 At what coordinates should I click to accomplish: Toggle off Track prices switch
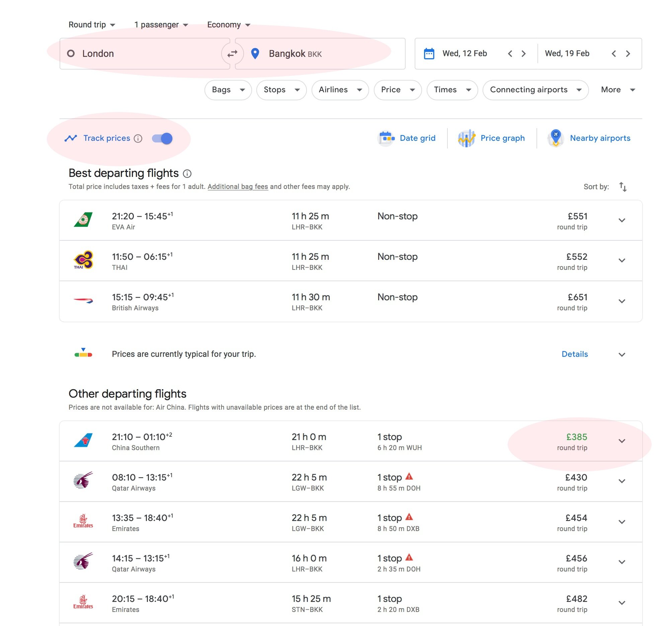pyautogui.click(x=163, y=138)
